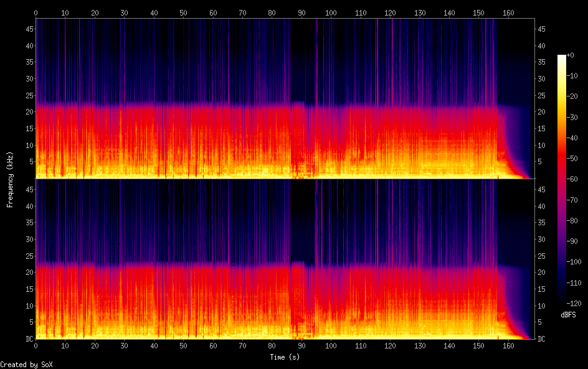Click the "Time (s)" axis title

tap(285, 357)
